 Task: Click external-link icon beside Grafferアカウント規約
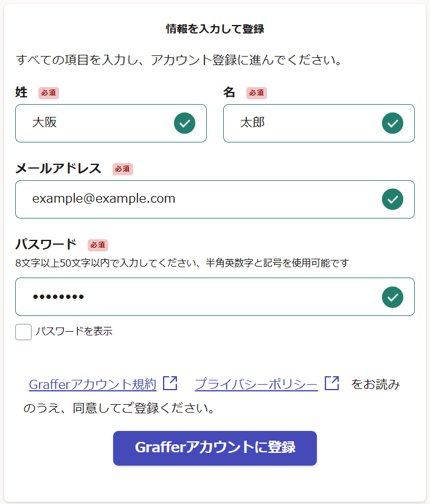point(170,383)
